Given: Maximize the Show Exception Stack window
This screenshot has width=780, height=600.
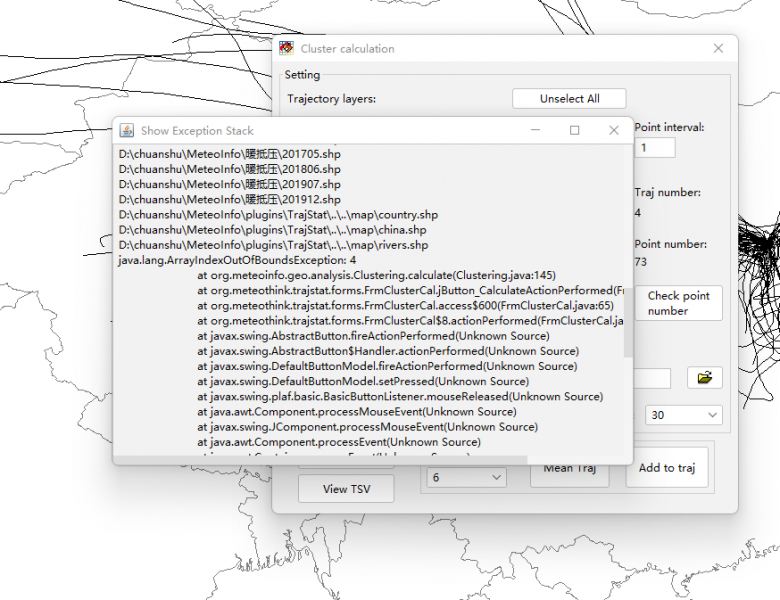Looking at the screenshot, I should click(x=574, y=130).
